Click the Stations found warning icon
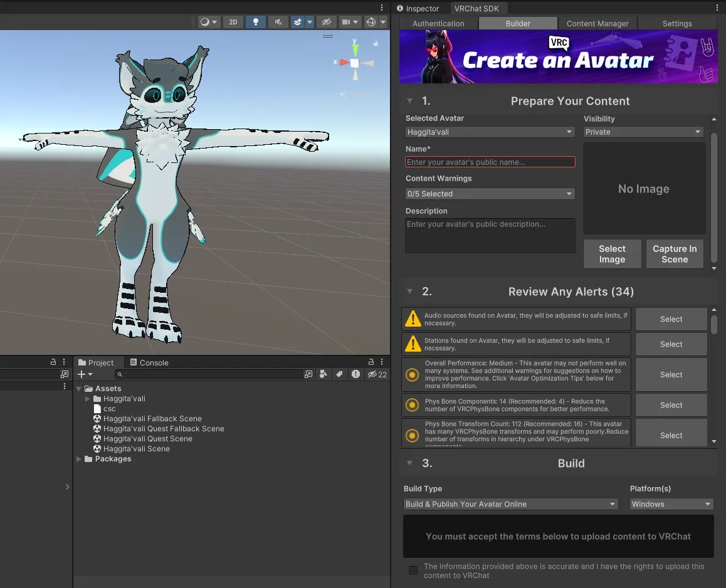Viewport: 726px width, 588px height. click(413, 344)
